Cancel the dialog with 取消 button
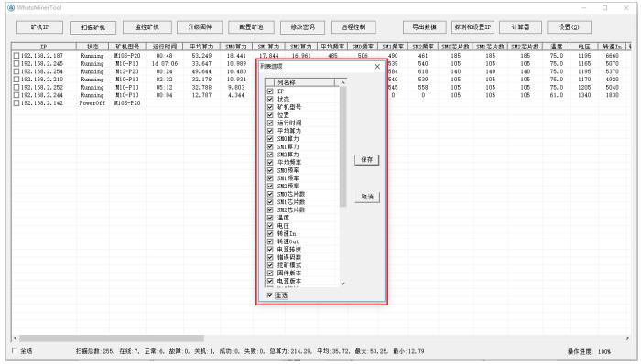Viewport: 641px width, 364px height. (x=366, y=197)
